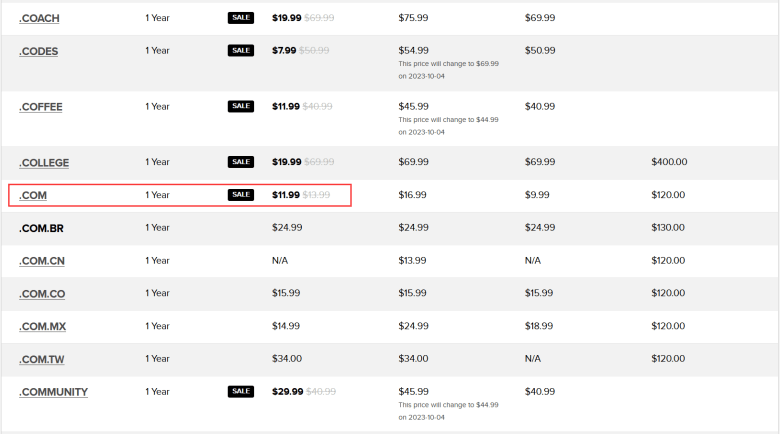Click the .COM.CO domain link
Viewport: 780px width, 434px height.
coord(42,294)
